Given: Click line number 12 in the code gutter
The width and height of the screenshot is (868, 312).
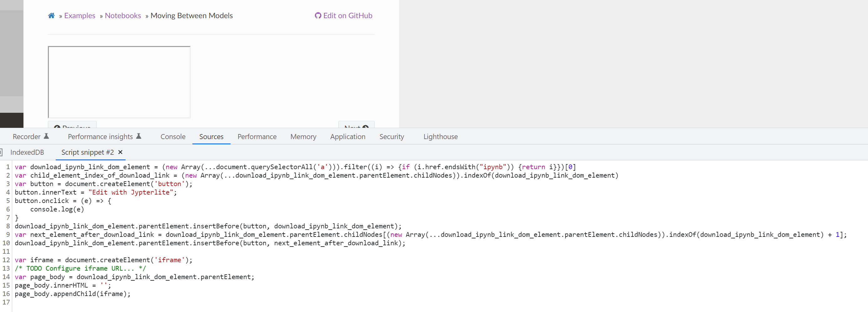Looking at the screenshot, I should tap(6, 260).
